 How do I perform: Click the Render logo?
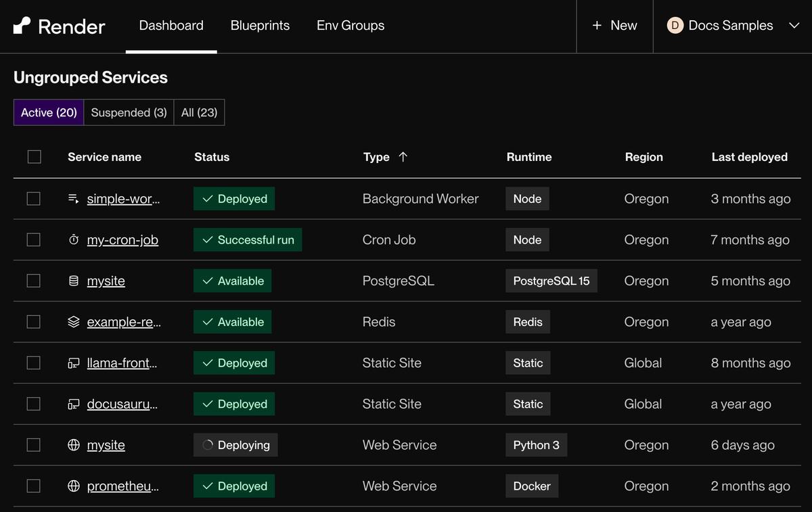pyautogui.click(x=58, y=26)
